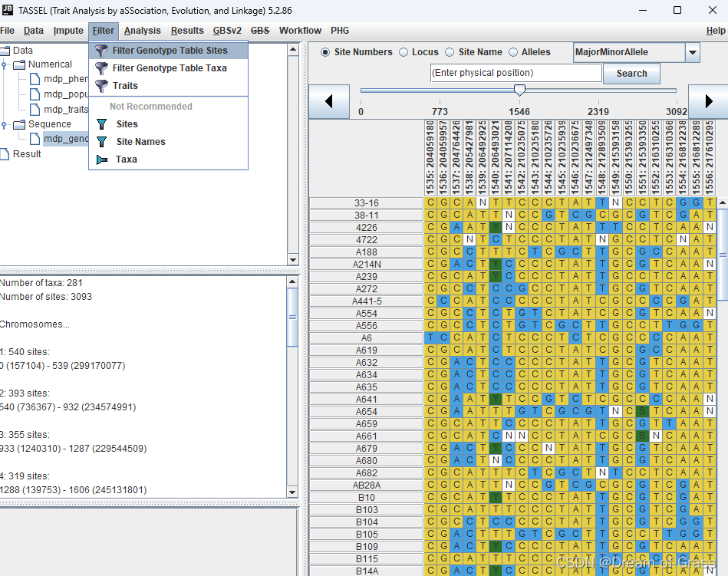Click column header 1540: 206493021
This screenshot has width=728, height=576.
[496, 158]
